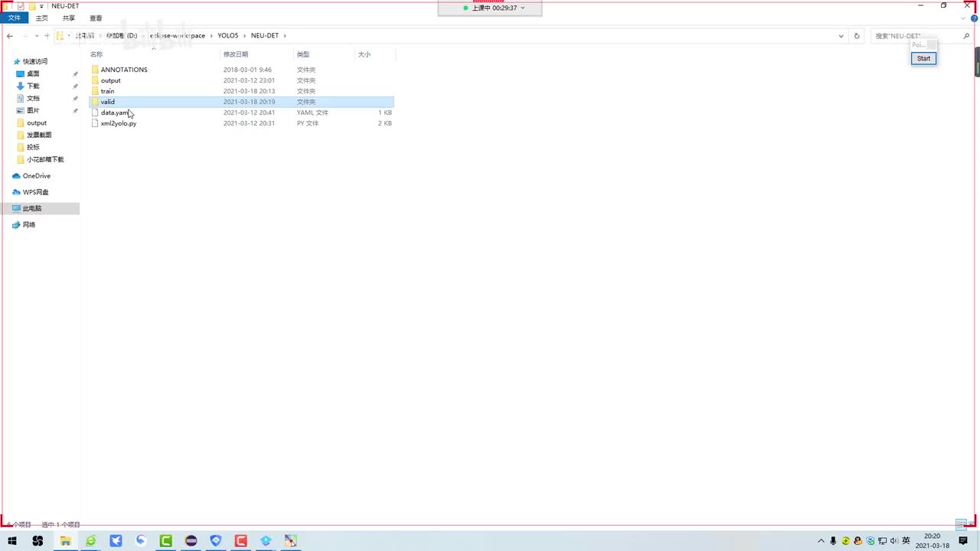
Task: Click the microphone tray icon
Action: coord(833,541)
